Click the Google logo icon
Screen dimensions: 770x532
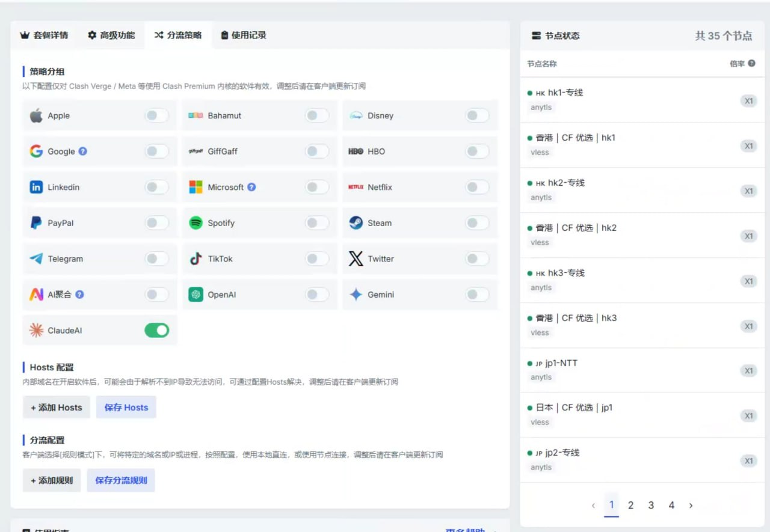[36, 151]
